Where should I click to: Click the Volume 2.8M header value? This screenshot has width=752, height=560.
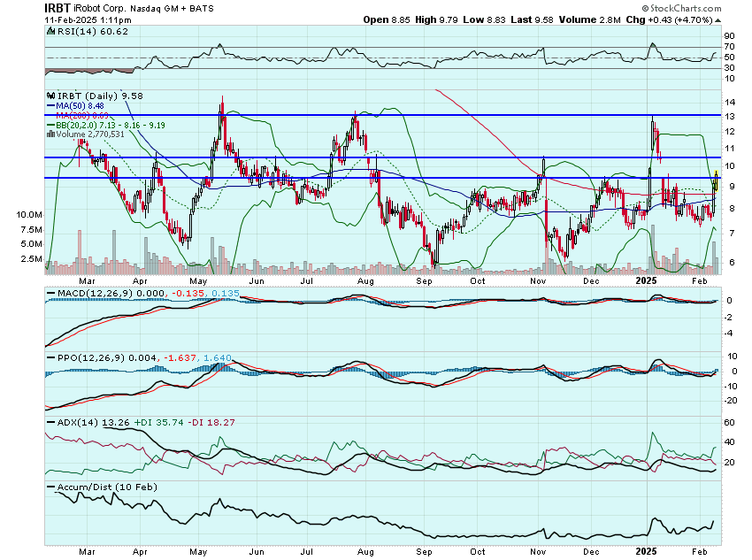[589, 19]
